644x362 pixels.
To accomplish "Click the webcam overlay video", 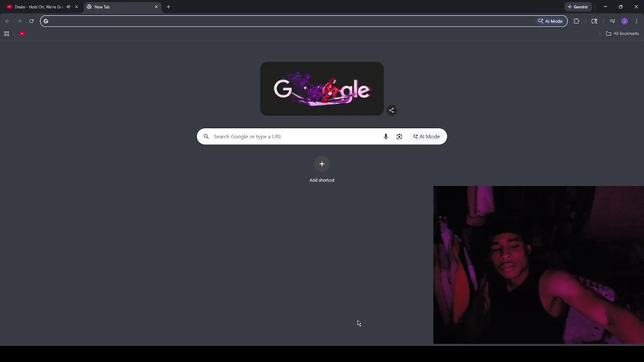I will click(x=538, y=265).
